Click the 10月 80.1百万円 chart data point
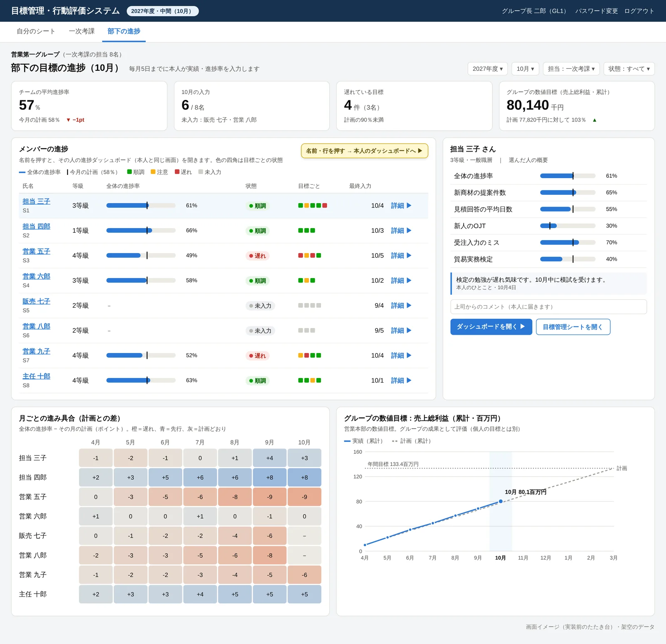This screenshot has height=644, width=666. 501,501
